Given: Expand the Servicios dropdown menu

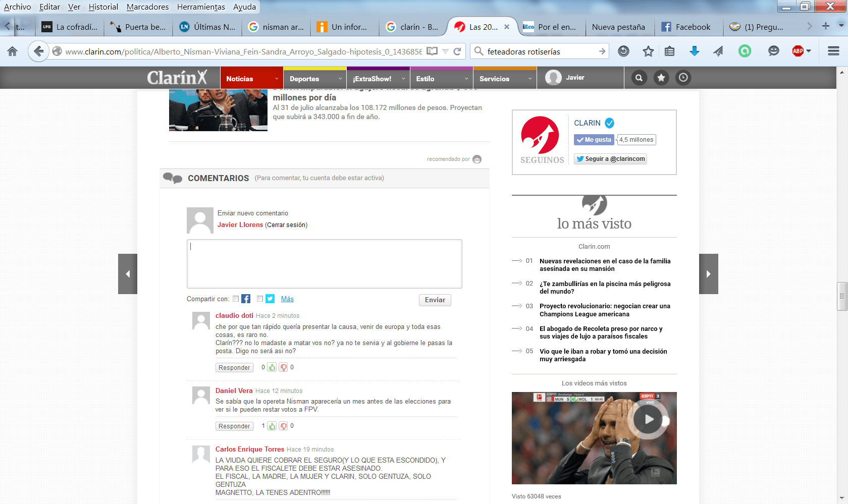Looking at the screenshot, I should pyautogui.click(x=529, y=79).
